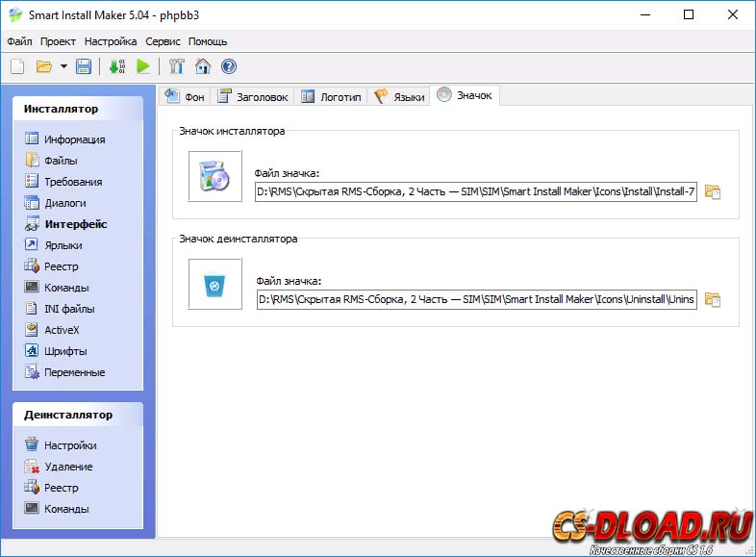Click the Удаление delete files icon

click(32, 466)
